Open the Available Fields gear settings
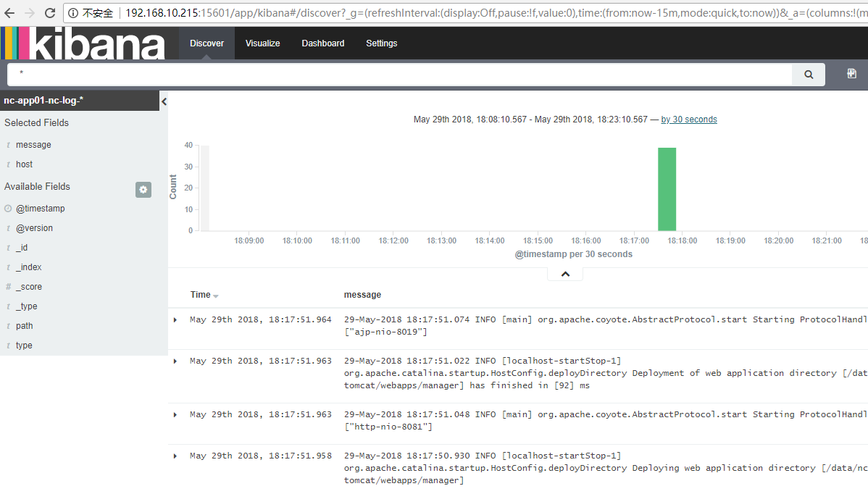The image size is (868, 494). (143, 190)
